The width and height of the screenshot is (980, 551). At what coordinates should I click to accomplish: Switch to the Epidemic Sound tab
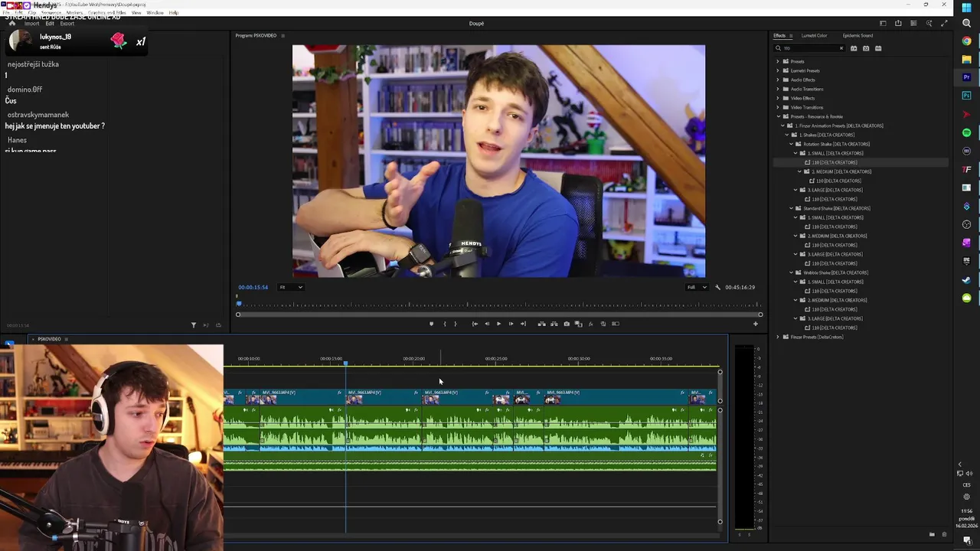(857, 35)
